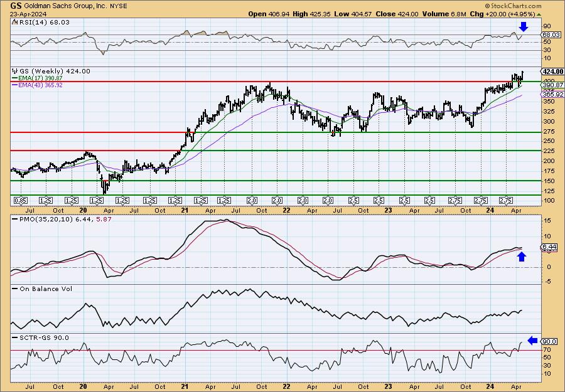Click the -5 label on PMO axis

point(547,282)
